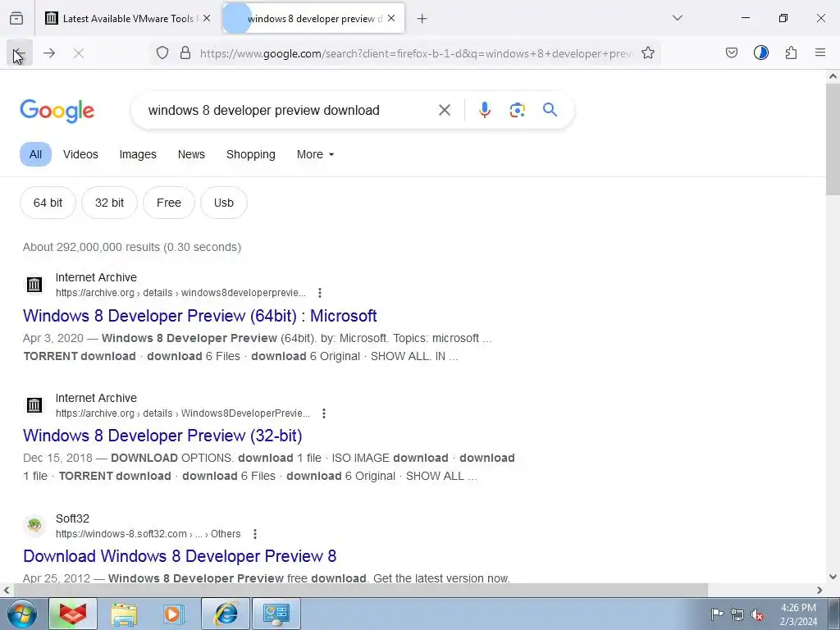Switch to Images results
The width and height of the screenshot is (840, 630).
click(138, 154)
